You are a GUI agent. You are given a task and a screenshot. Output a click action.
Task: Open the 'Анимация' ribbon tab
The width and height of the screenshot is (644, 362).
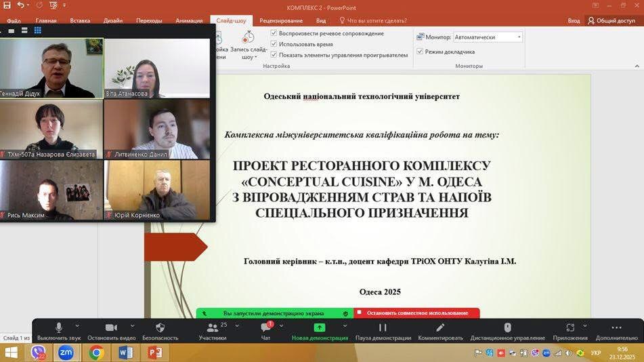pyautogui.click(x=189, y=20)
